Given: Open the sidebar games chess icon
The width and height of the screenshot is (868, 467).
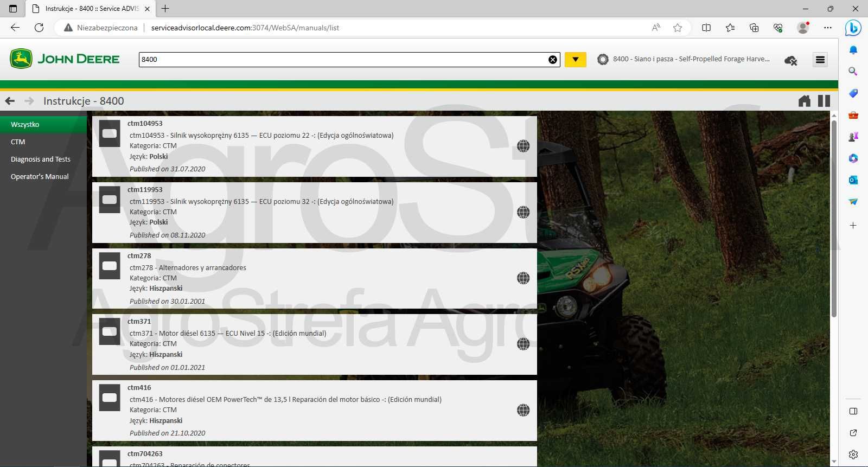Looking at the screenshot, I should 853,137.
